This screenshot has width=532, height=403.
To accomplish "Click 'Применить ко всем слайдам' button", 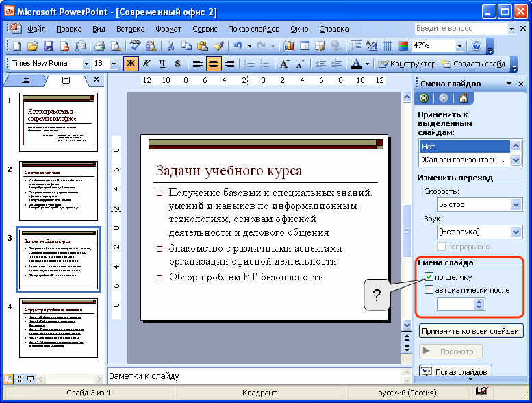I will point(471,331).
